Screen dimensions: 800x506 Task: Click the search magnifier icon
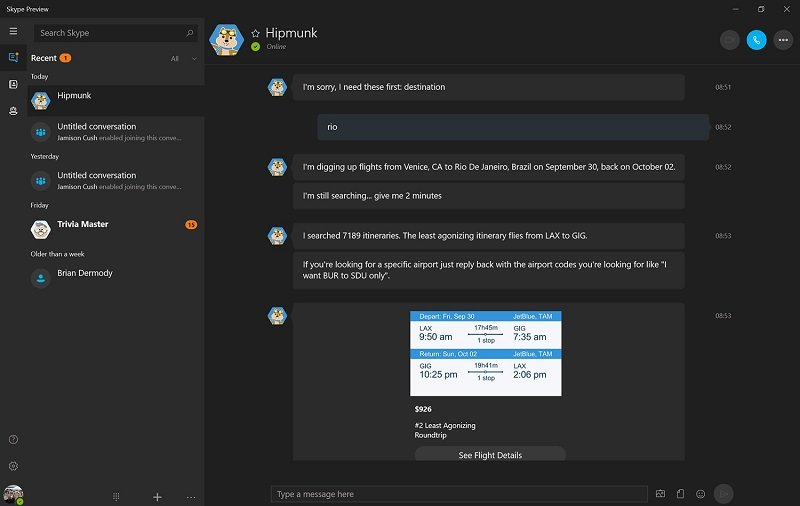190,33
